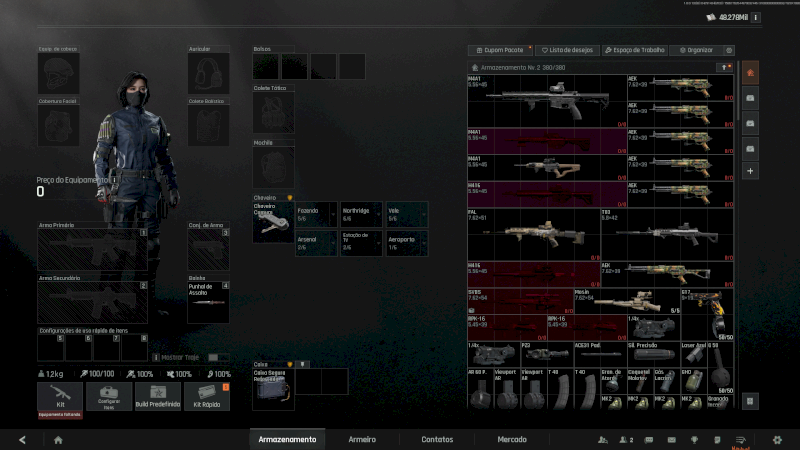
Task: Click currency info icon beside 48.278Mil
Action: [756, 17]
